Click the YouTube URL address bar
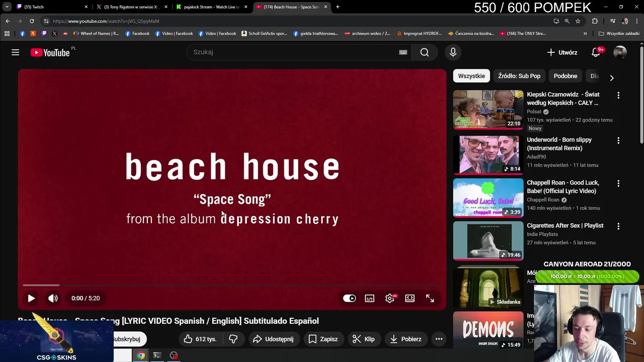Viewport: 644px width, 362px height. (x=297, y=21)
